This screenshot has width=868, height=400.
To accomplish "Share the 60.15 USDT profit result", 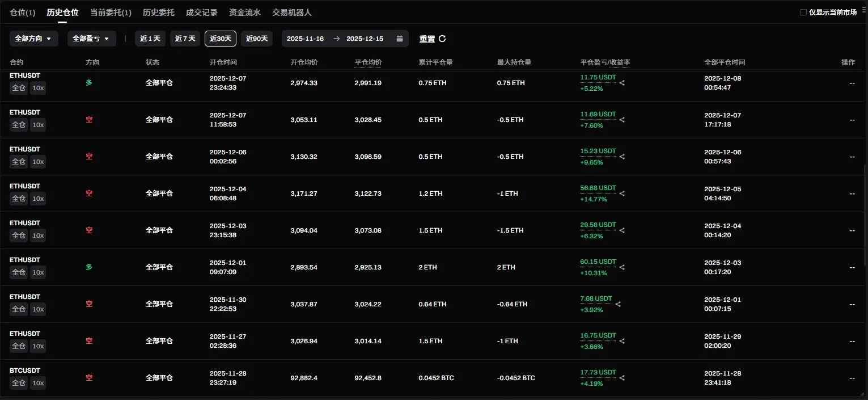I will pos(622,267).
